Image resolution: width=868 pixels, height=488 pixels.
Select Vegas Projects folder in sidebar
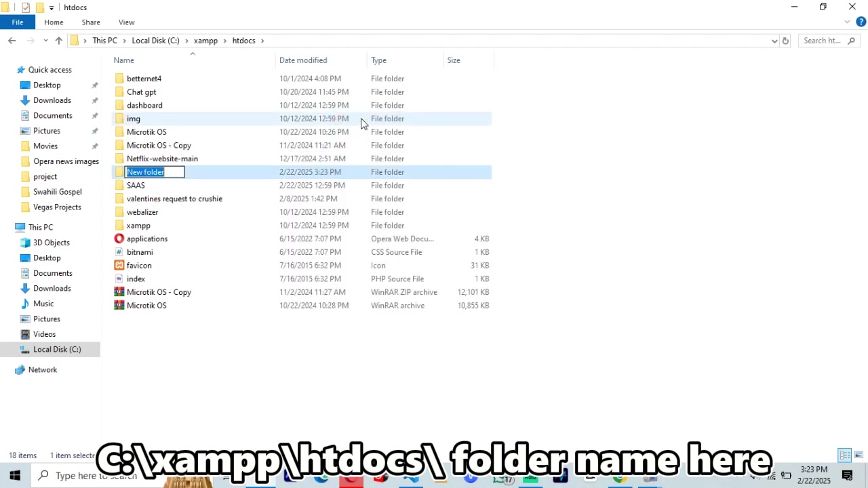pyautogui.click(x=57, y=207)
